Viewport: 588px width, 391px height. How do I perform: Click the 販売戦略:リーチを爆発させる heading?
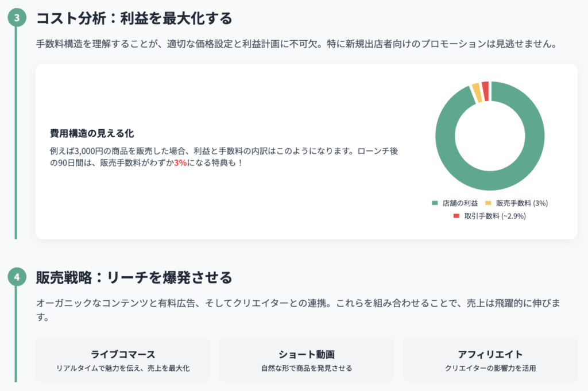(x=134, y=278)
